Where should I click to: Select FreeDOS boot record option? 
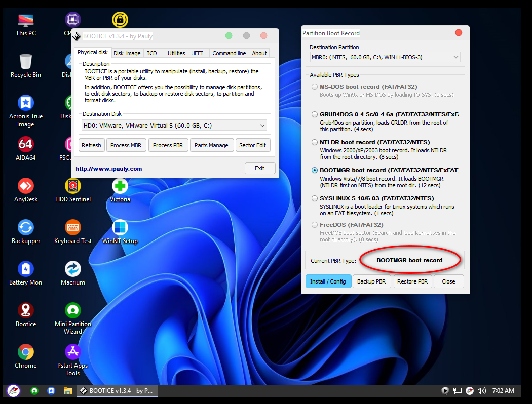[x=315, y=225]
